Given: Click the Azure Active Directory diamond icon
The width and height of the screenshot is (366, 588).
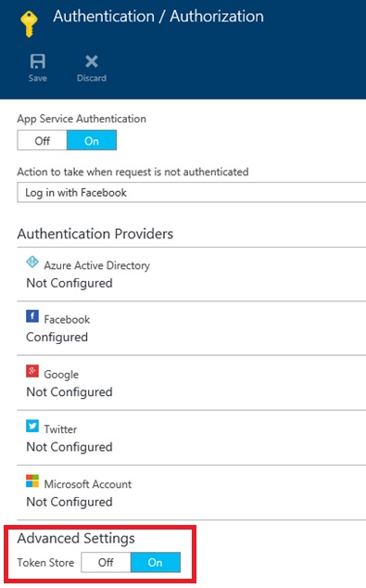Looking at the screenshot, I should pyautogui.click(x=32, y=262).
